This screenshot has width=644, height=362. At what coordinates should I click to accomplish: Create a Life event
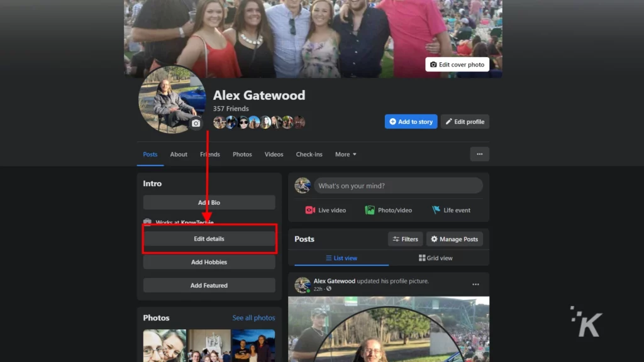451,210
